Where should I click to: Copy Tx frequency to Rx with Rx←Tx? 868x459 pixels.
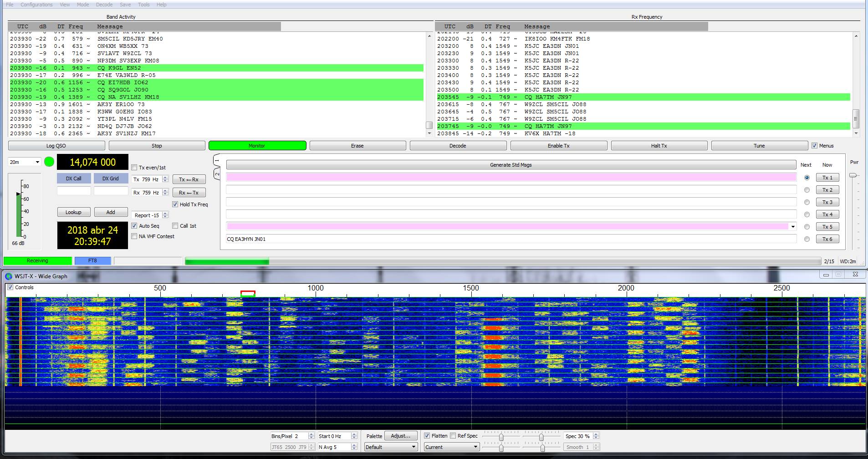[189, 193]
